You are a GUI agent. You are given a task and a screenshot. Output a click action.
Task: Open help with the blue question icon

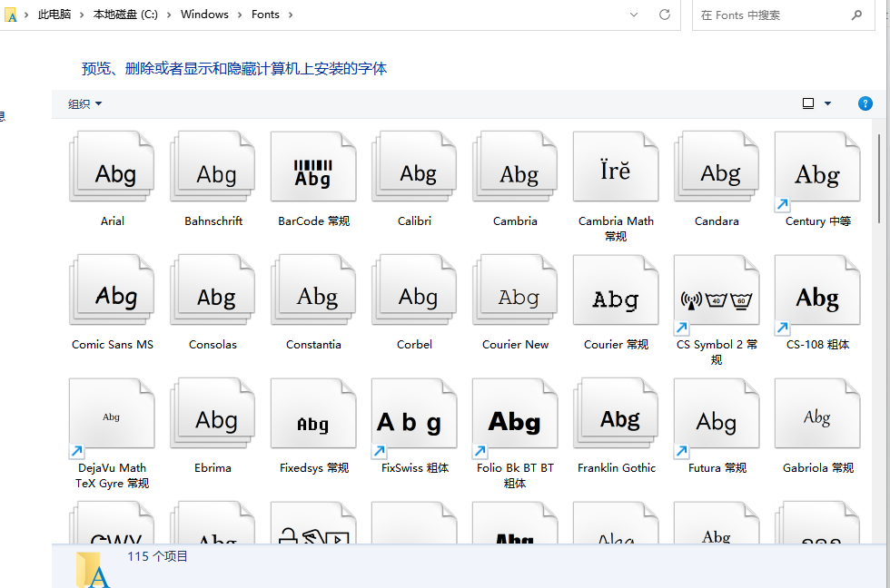click(865, 103)
